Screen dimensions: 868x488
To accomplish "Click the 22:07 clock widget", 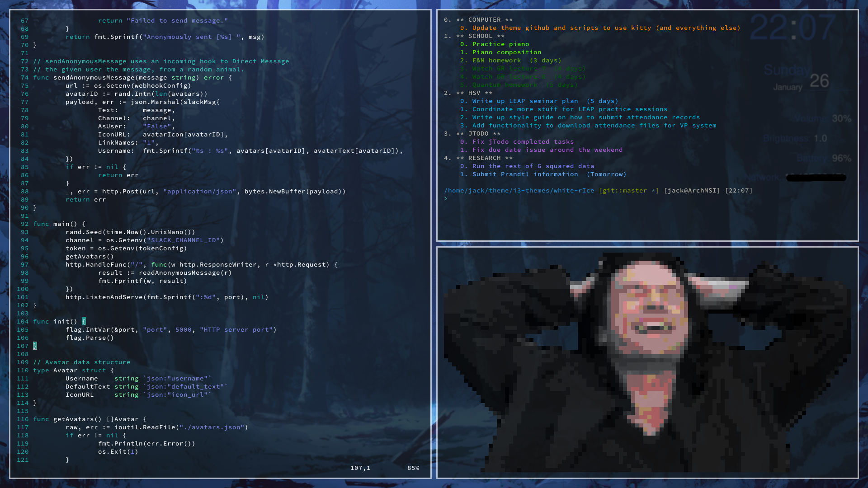I will [793, 28].
